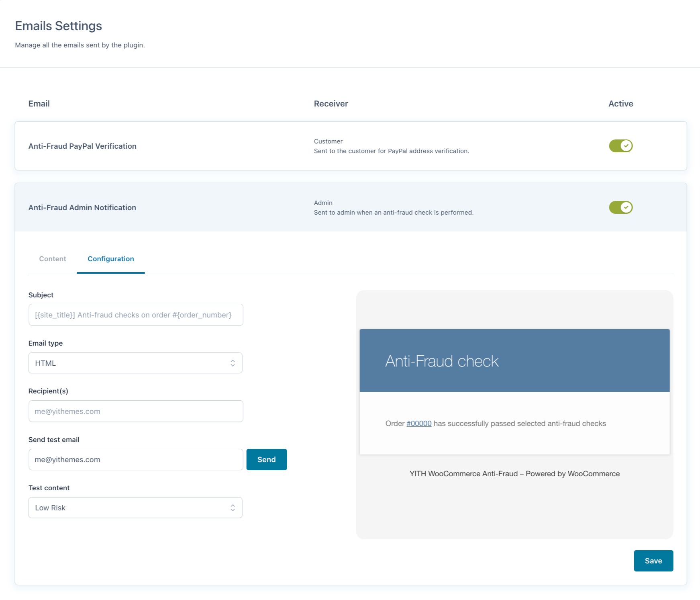Click the Test content chevron arrows icon
Image resolution: width=700 pixels, height=600 pixels.
[233, 508]
